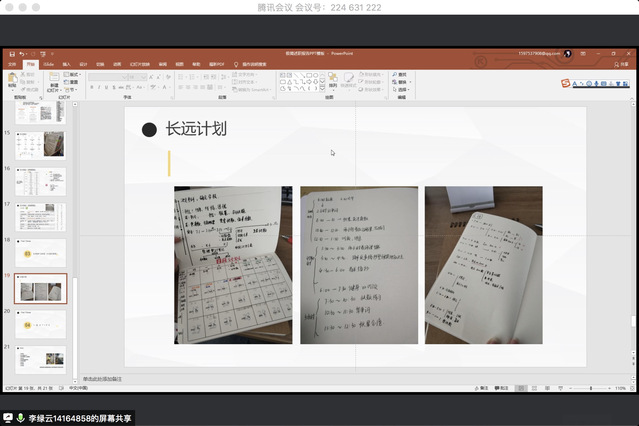Click the Paste icon in the ribbon
The height and width of the screenshot is (426, 639).
(x=12, y=78)
